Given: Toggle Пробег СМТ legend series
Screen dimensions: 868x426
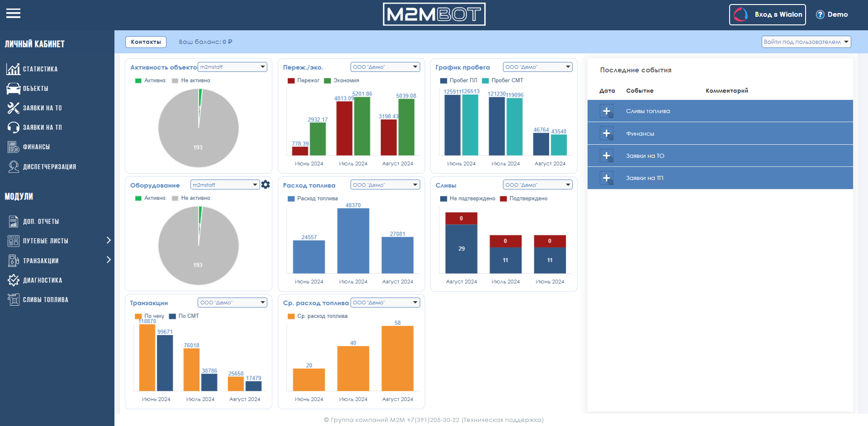Looking at the screenshot, I should (x=503, y=80).
